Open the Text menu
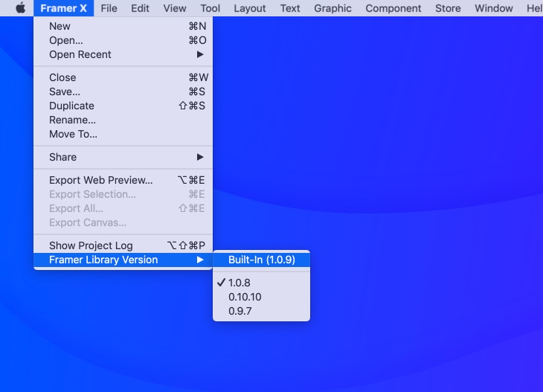The height and width of the screenshot is (392, 543). (290, 8)
